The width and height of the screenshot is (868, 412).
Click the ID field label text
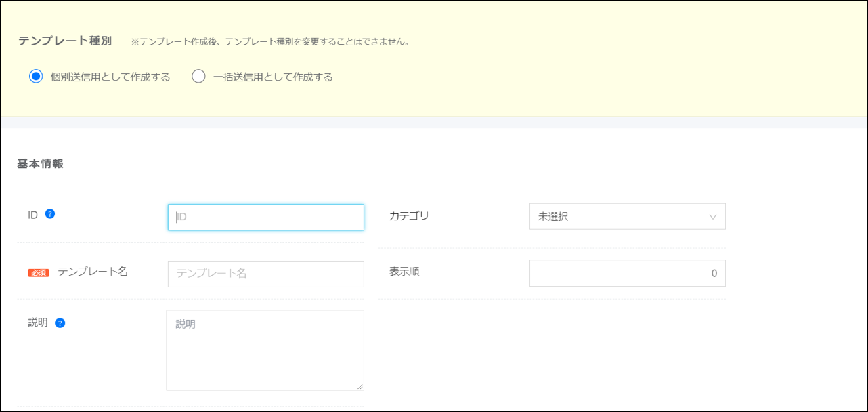33,215
